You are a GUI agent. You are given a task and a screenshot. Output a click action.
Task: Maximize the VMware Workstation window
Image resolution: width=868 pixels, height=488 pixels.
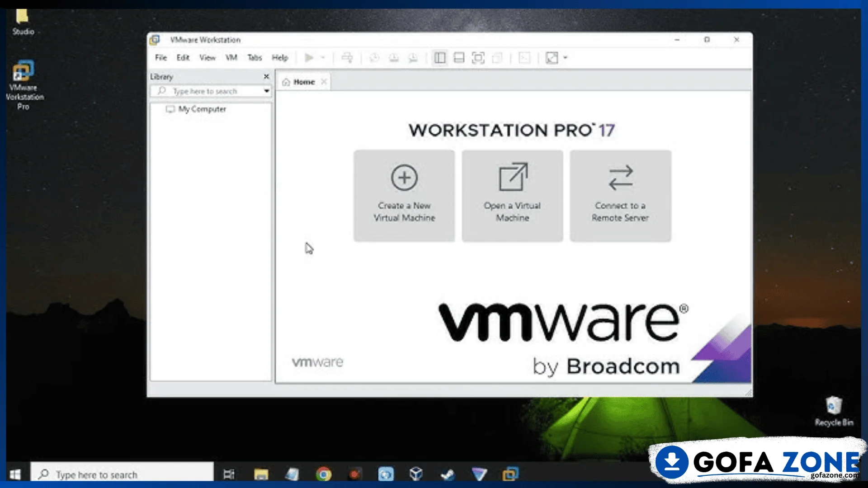[x=707, y=40]
